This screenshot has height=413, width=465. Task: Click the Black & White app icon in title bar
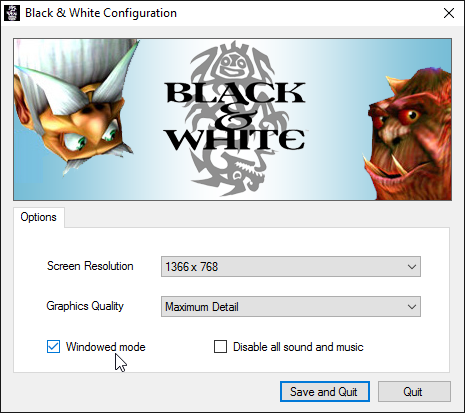[12, 13]
